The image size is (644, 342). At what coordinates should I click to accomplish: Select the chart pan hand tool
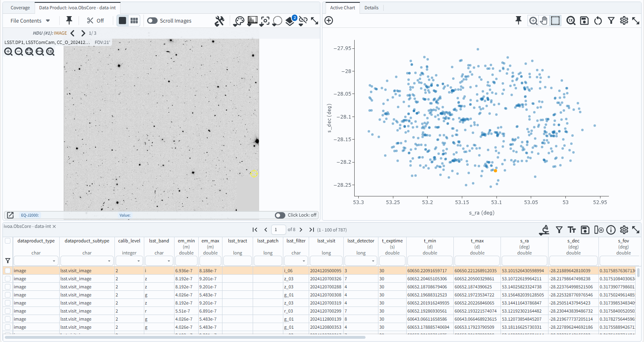[544, 21]
